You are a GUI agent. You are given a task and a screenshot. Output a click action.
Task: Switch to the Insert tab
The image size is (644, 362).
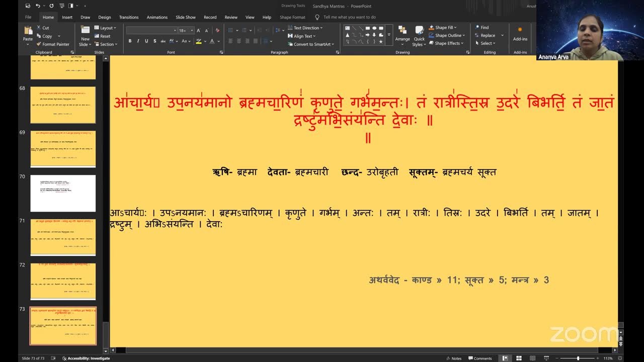[x=67, y=17]
